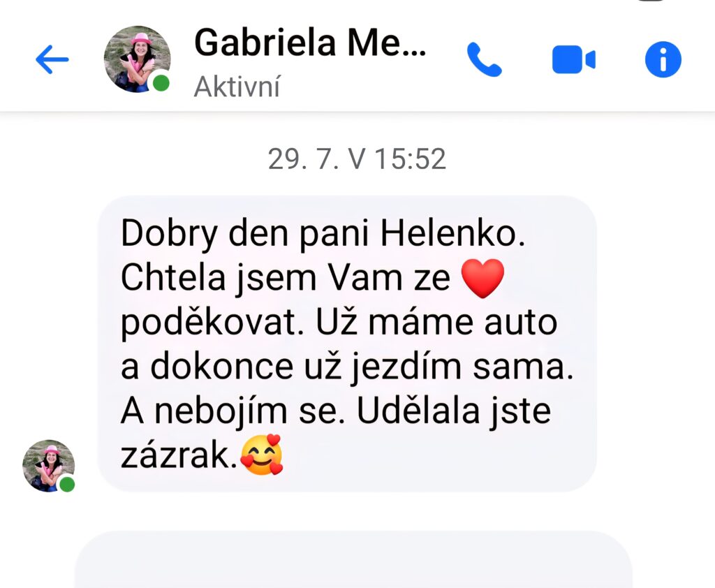Tap the Aktivní status label

point(237,87)
